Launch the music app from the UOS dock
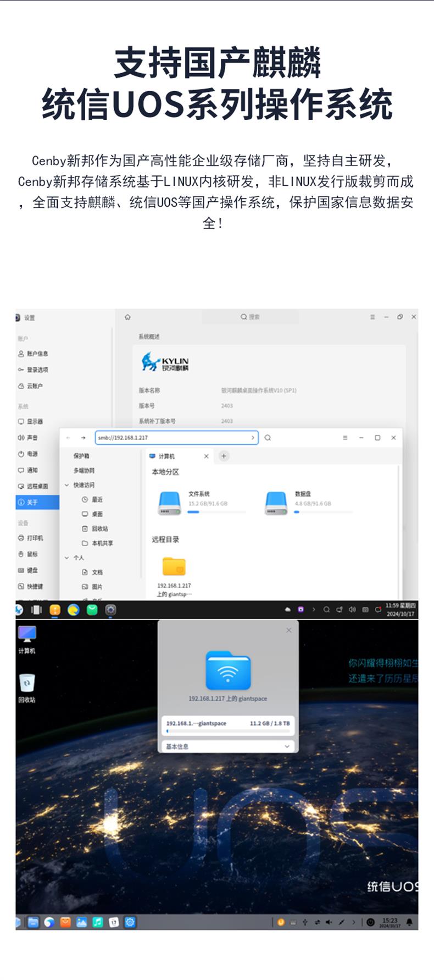This screenshot has width=434, height=980. tap(98, 922)
